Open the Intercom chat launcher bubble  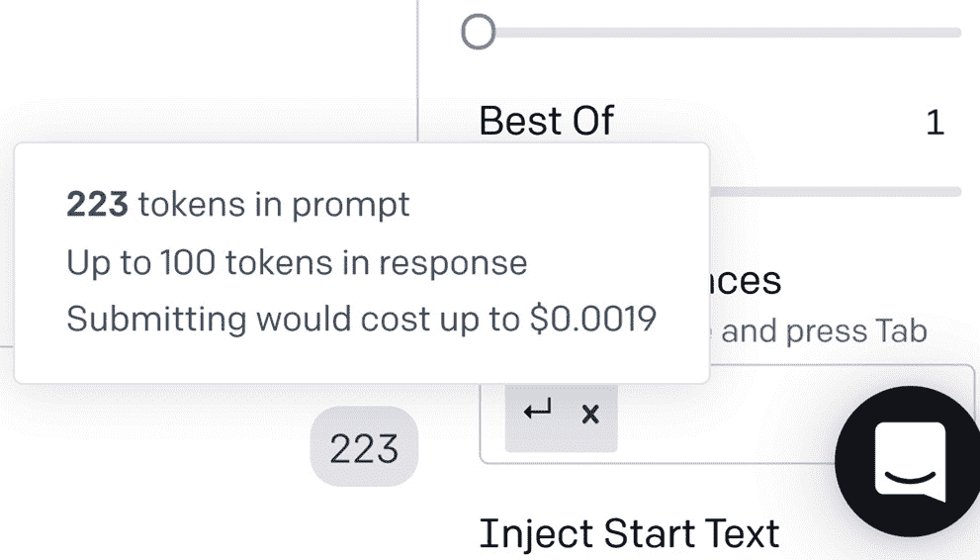pyautogui.click(x=909, y=462)
